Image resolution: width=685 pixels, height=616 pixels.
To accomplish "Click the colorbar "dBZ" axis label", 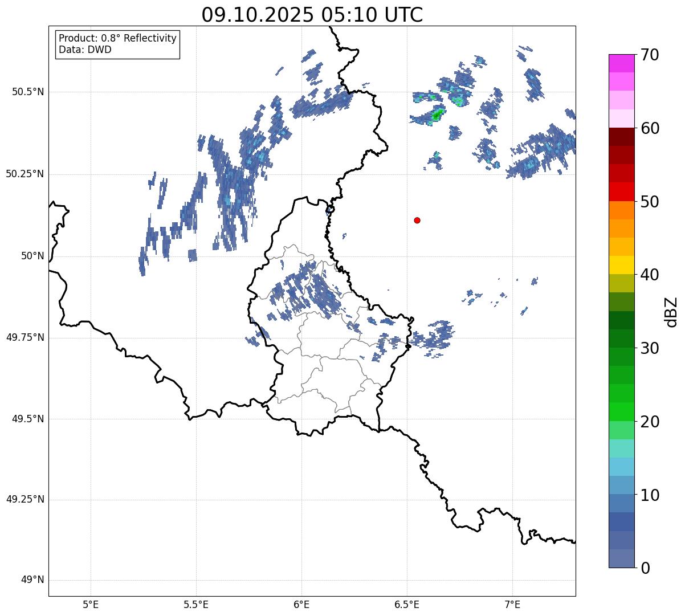I will [671, 311].
